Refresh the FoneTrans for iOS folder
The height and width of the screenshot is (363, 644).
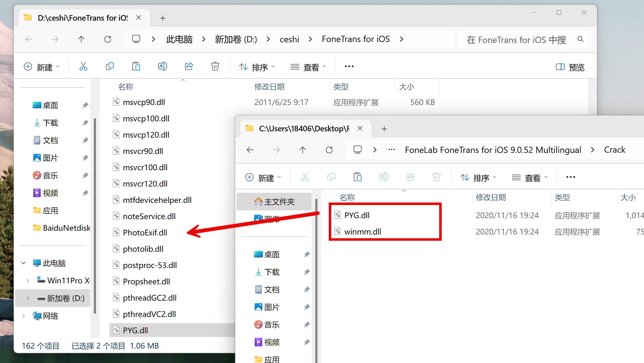pyautogui.click(x=108, y=39)
